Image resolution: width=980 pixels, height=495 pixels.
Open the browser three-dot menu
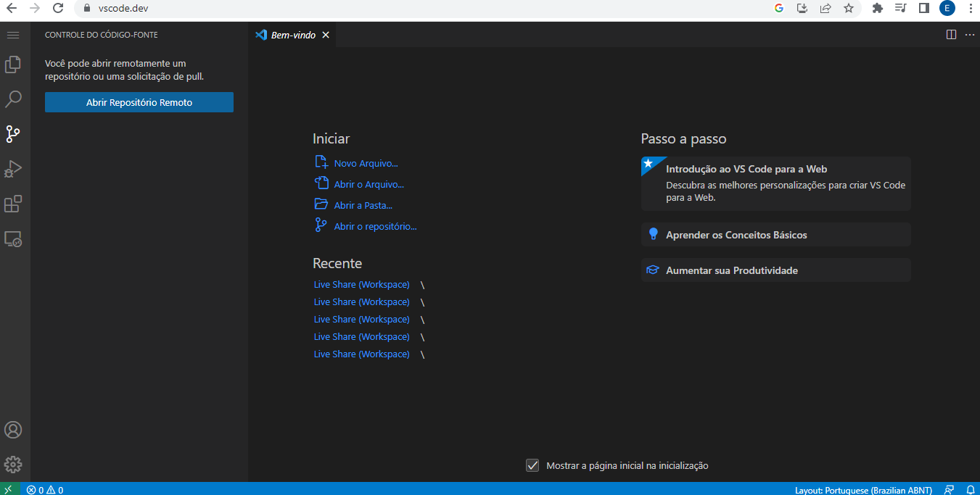pos(971,9)
